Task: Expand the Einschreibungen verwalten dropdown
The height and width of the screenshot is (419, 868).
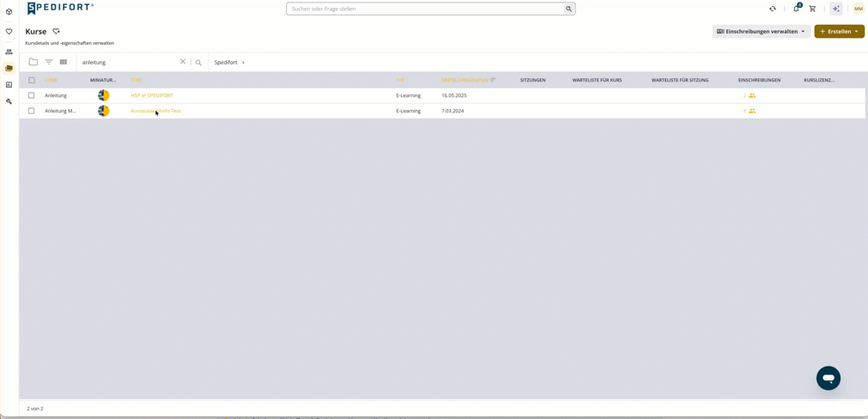Action: point(762,32)
